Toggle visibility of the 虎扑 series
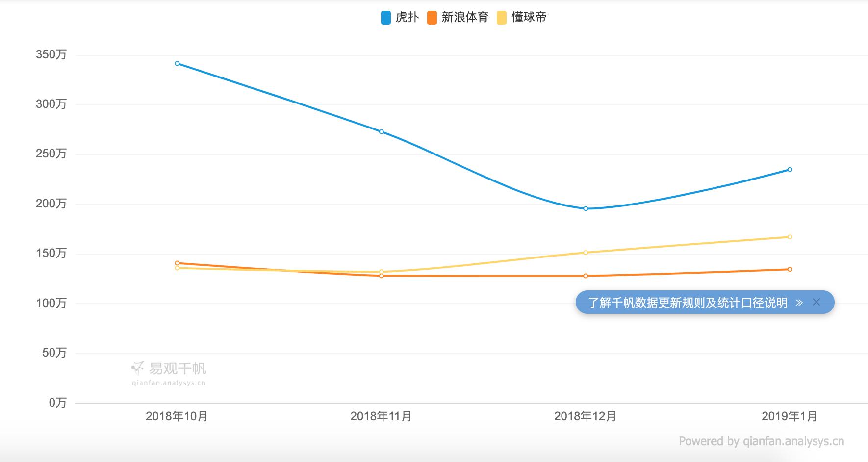Viewport: 868px width, 462px height. coord(400,17)
